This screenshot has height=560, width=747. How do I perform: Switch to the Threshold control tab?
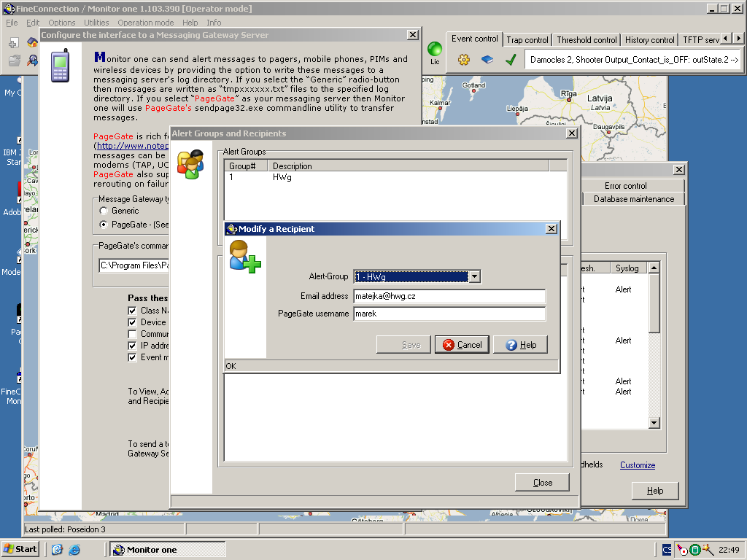pyautogui.click(x=587, y=40)
